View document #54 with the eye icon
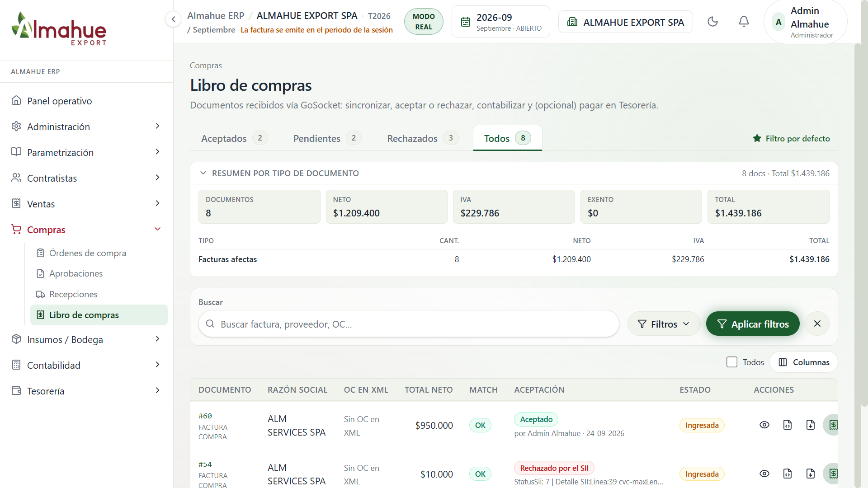 point(764,474)
